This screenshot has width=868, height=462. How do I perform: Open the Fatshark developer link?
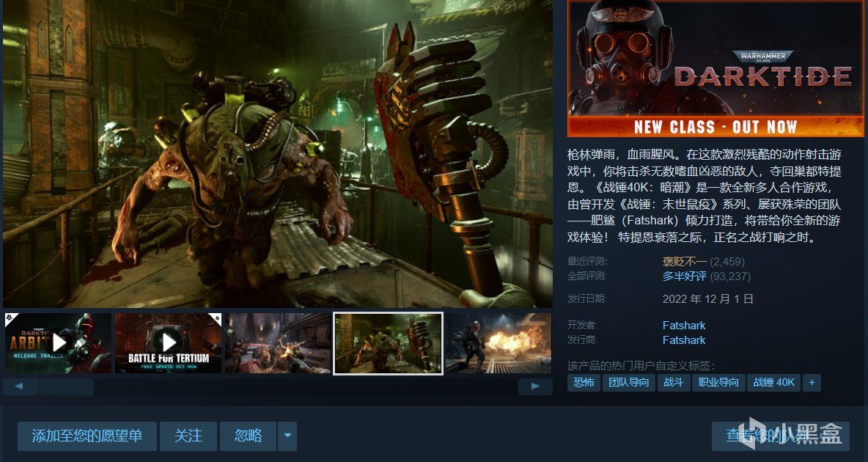(x=684, y=325)
